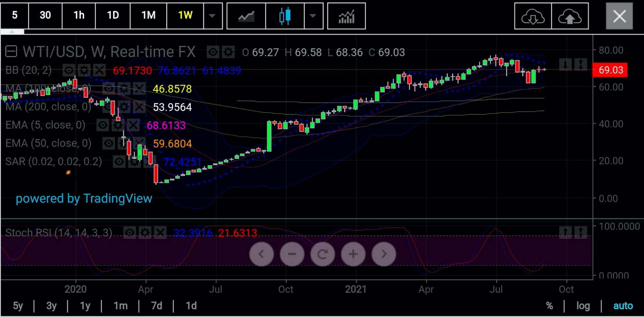Select the 1W weekly interval
The height and width of the screenshot is (317, 644).
(185, 15)
